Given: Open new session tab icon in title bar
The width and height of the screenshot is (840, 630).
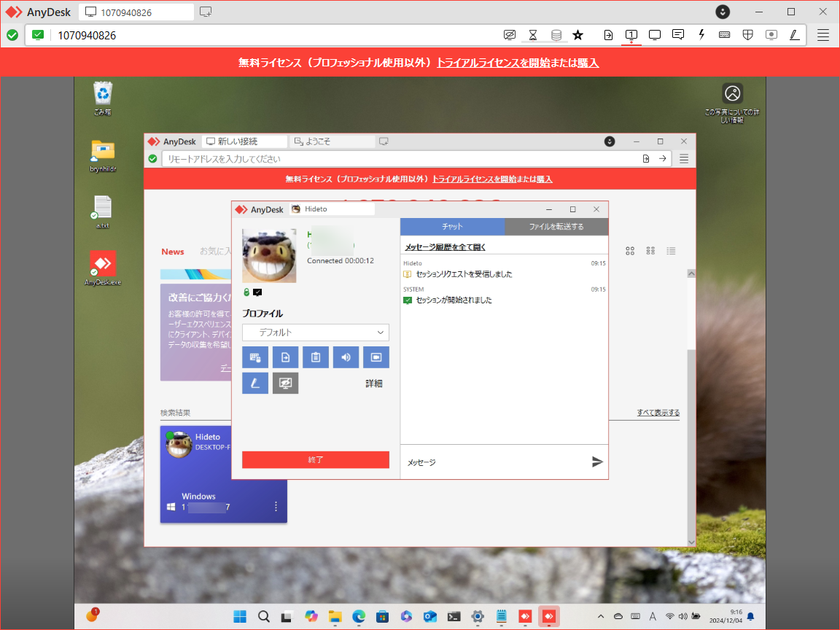Looking at the screenshot, I should point(206,12).
